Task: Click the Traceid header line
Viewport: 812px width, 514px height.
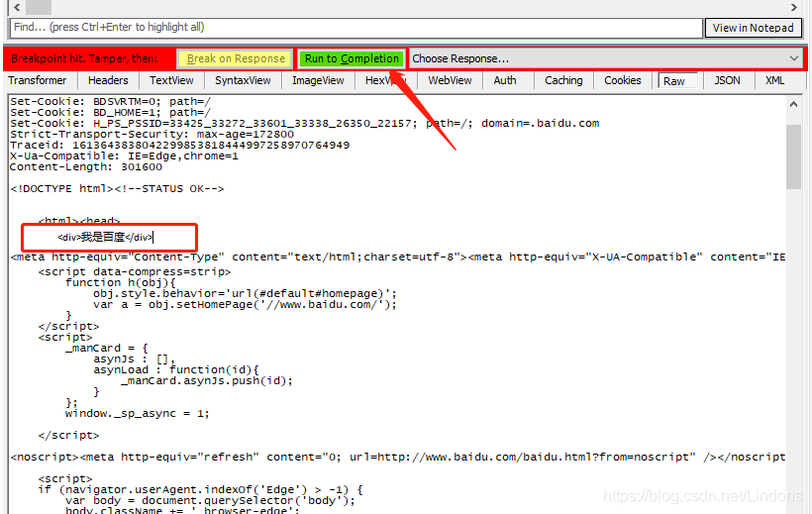Action: point(179,145)
